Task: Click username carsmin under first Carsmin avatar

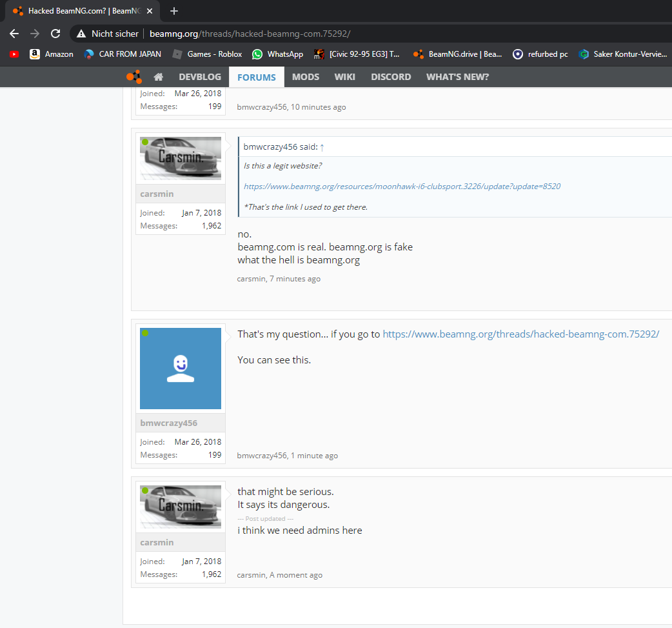Action: coord(157,194)
